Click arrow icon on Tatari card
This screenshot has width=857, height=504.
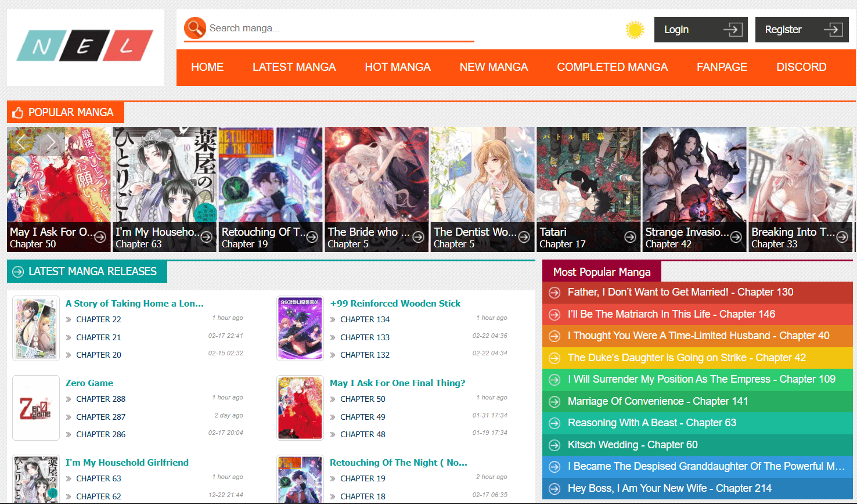pos(630,237)
